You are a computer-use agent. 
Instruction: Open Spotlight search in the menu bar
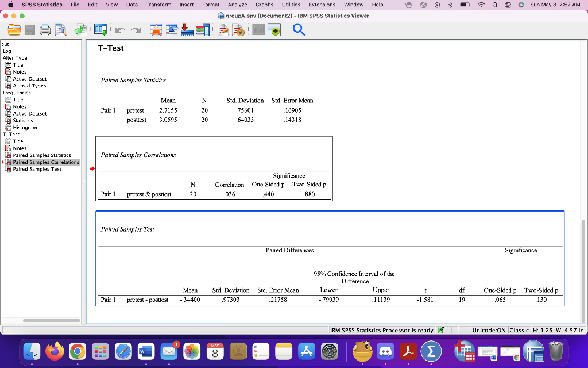point(495,4)
